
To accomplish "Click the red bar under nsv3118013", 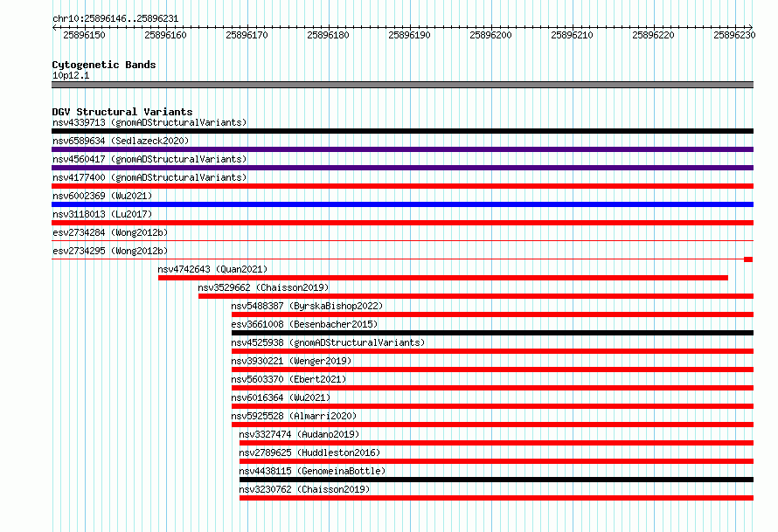I will pyautogui.click(x=402, y=223).
